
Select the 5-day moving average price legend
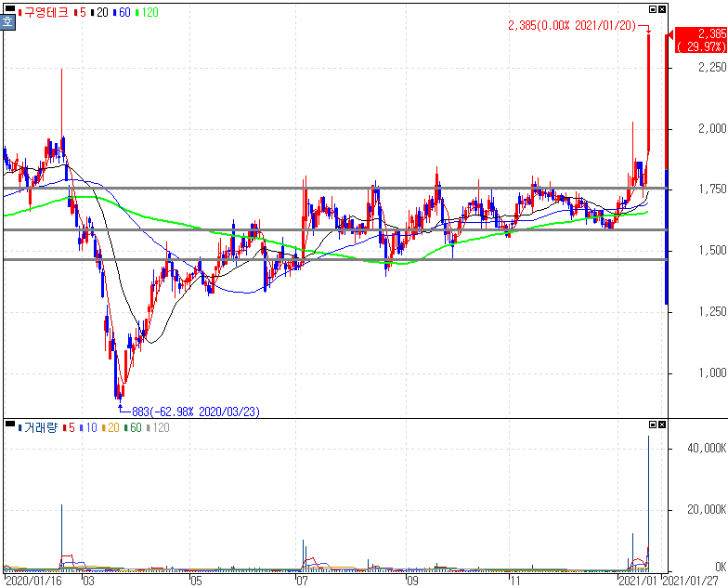point(80,13)
